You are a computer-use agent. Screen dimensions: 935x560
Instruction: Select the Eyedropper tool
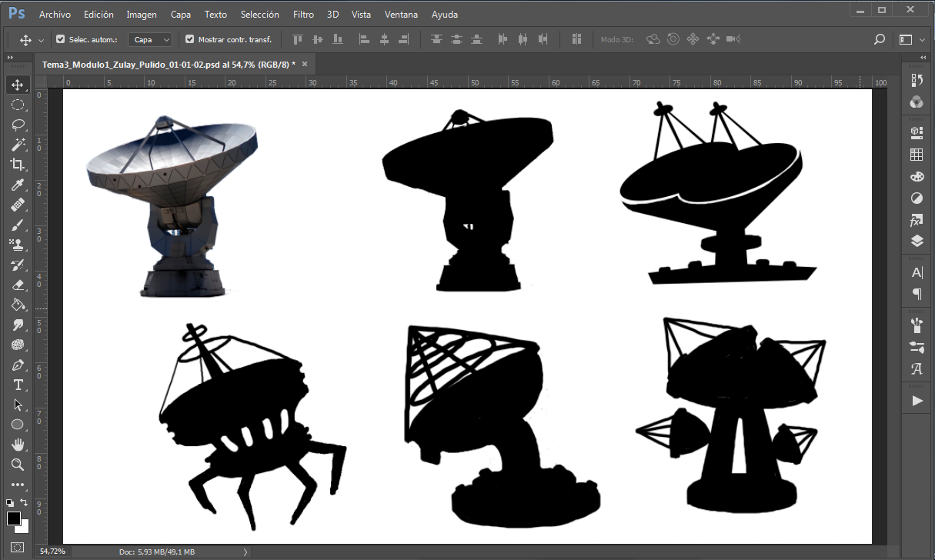[x=18, y=185]
